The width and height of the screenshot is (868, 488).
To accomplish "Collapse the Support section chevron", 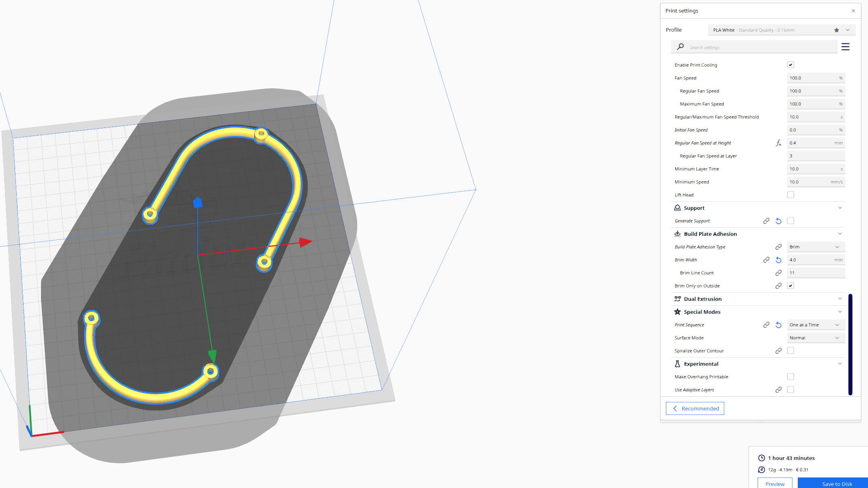I will (840, 207).
